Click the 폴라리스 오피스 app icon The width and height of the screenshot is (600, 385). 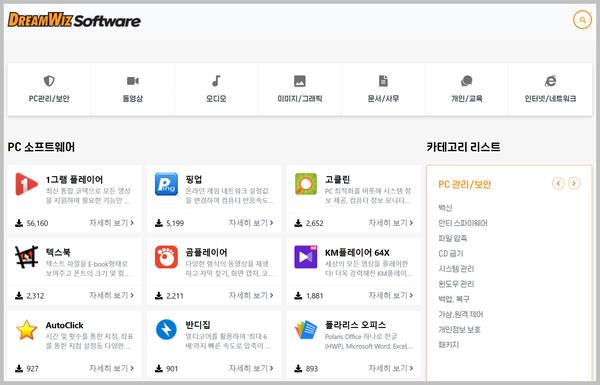click(x=306, y=330)
